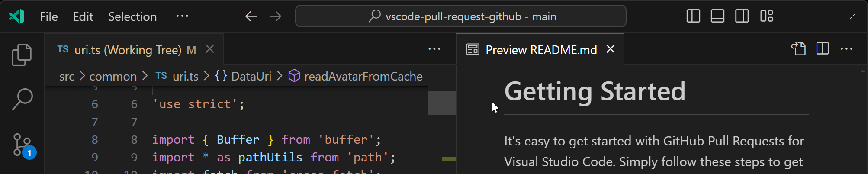Viewport: 868px width, 174px height.
Task: Go forward using the right arrow
Action: coord(275,16)
